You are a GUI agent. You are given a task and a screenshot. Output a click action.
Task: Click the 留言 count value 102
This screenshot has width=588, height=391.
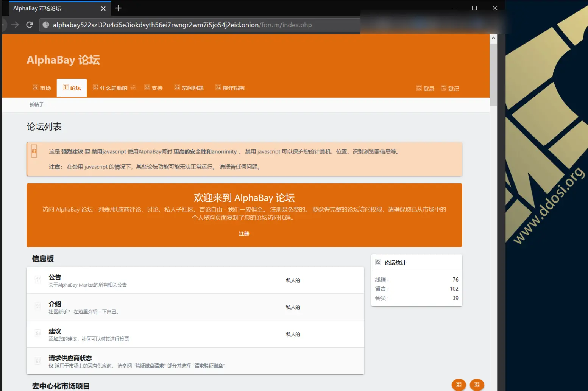pos(454,288)
